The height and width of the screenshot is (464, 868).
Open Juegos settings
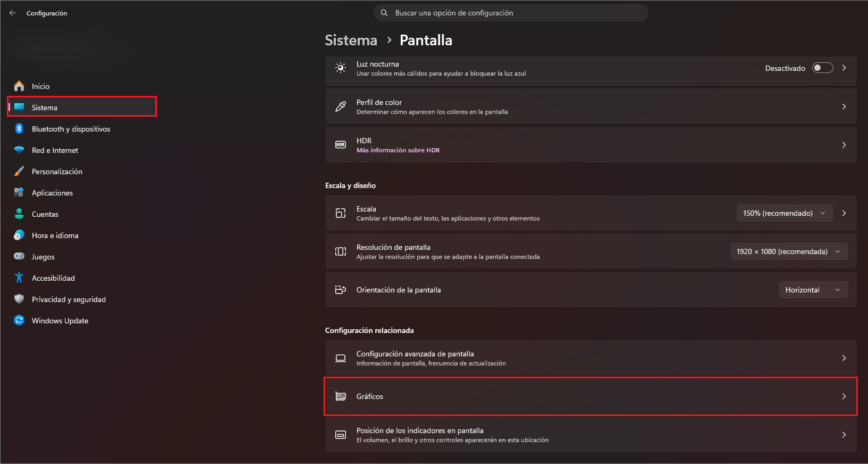(82, 256)
